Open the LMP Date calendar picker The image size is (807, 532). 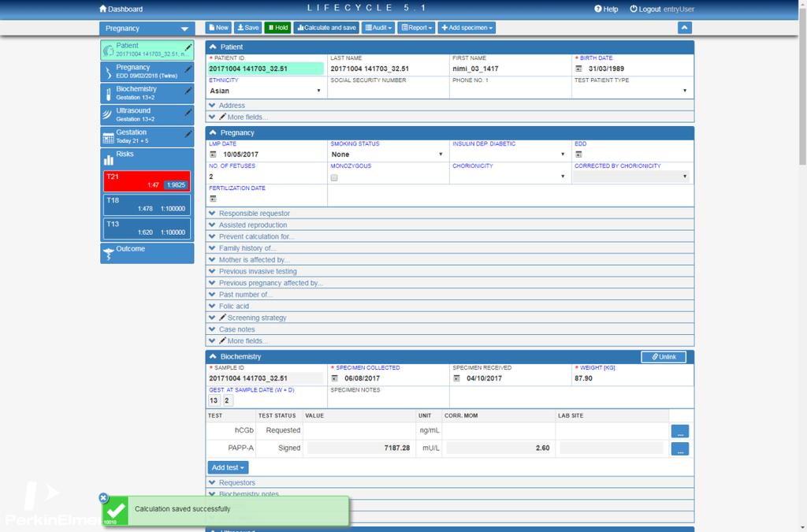coord(213,154)
